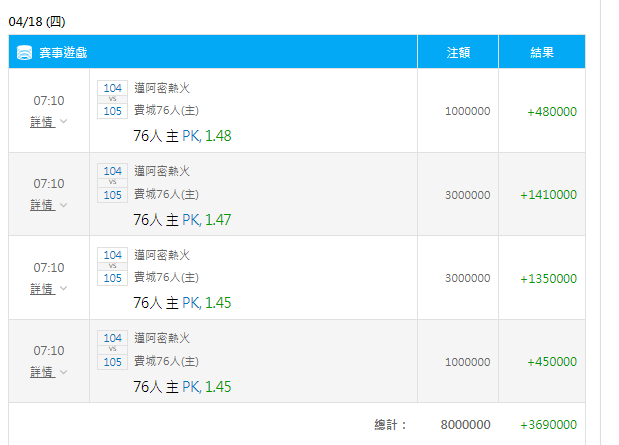Select the date text 04/18 (四)
The image size is (619, 445).
tap(37, 21)
